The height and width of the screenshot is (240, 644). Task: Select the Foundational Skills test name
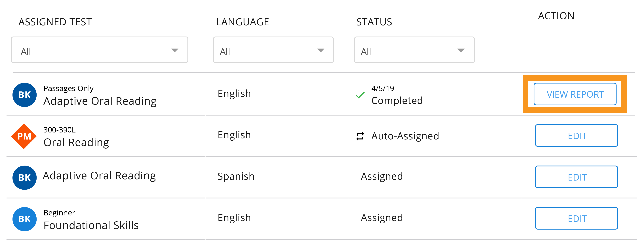click(x=91, y=225)
